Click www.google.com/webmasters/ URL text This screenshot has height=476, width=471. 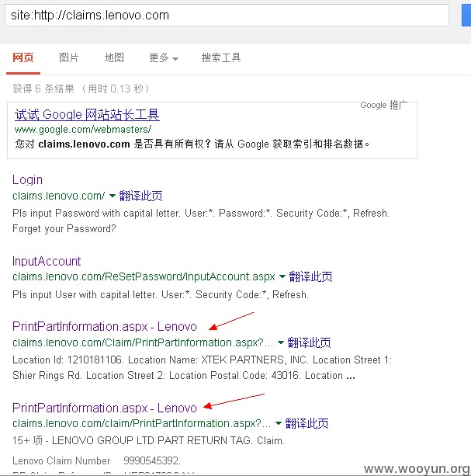point(83,130)
